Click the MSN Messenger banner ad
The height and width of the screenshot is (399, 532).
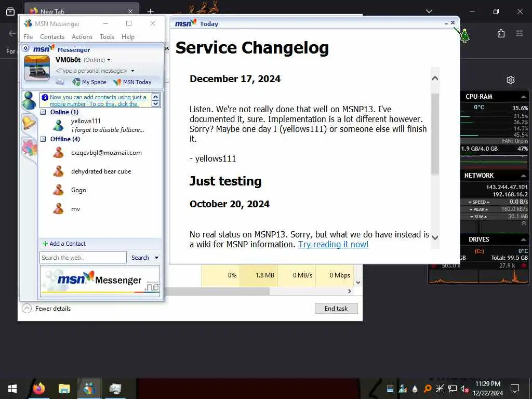point(100,281)
